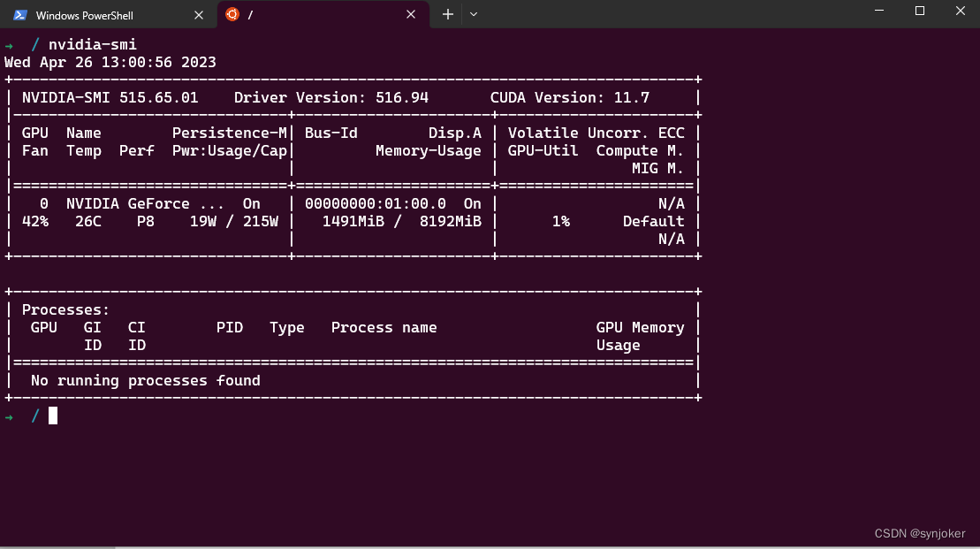Minimize the terminal window
This screenshot has width=980, height=549.
click(878, 11)
